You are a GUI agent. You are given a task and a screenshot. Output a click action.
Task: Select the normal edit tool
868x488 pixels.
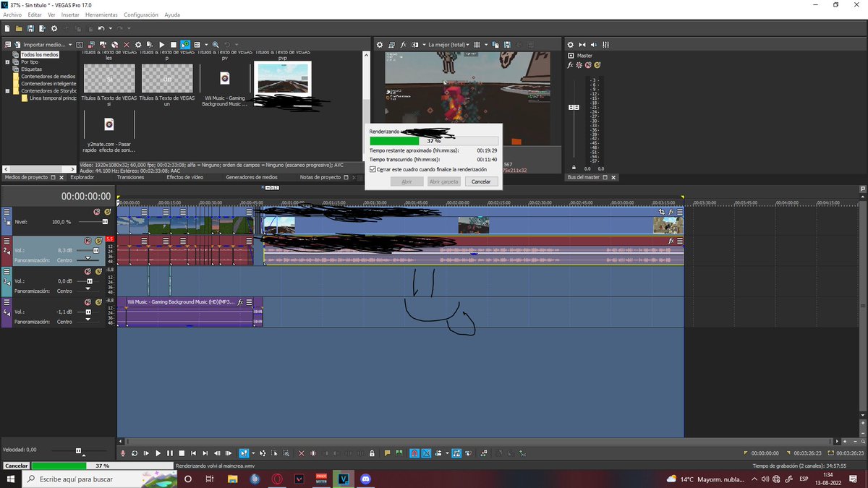(x=245, y=453)
